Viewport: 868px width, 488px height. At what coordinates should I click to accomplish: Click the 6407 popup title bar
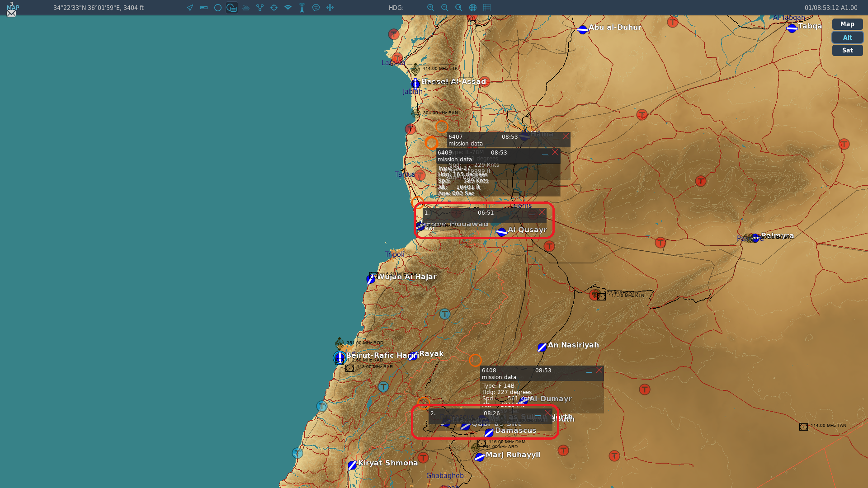click(508, 140)
